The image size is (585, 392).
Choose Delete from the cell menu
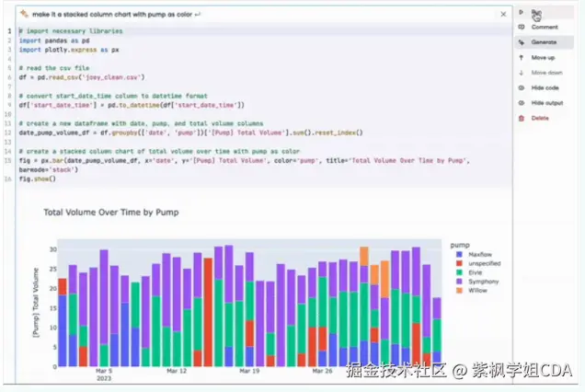tap(540, 119)
